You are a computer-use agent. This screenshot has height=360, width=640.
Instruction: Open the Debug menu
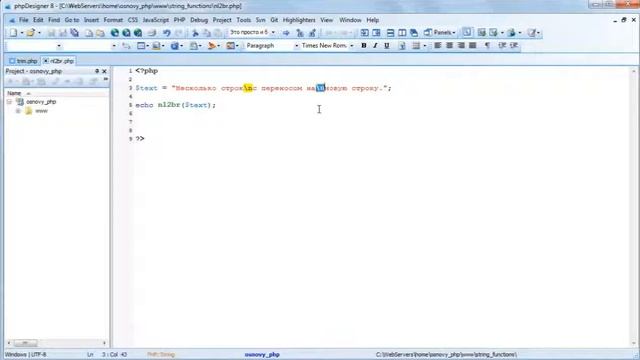point(199,20)
